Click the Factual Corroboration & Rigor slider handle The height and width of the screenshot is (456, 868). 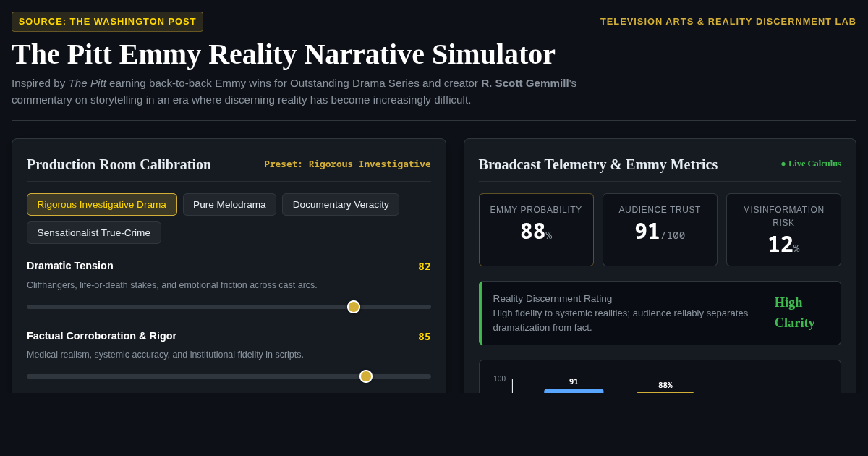pyautogui.click(x=366, y=376)
